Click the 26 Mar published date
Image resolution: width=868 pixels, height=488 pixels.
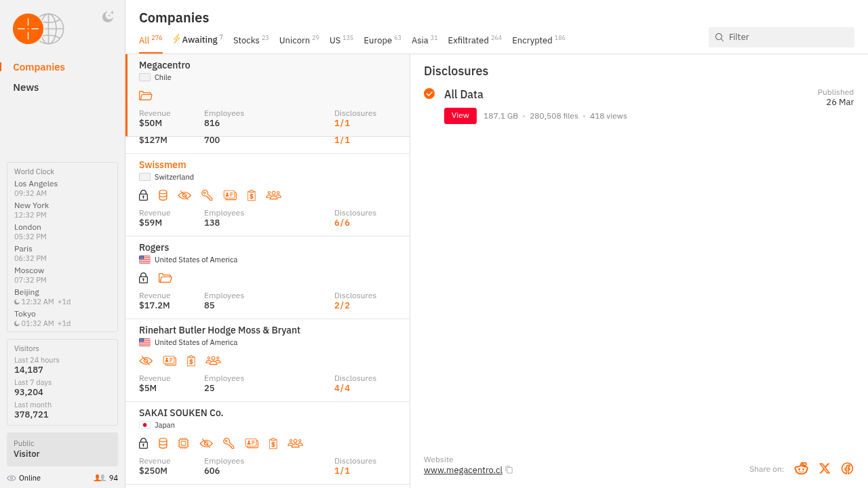(x=840, y=102)
